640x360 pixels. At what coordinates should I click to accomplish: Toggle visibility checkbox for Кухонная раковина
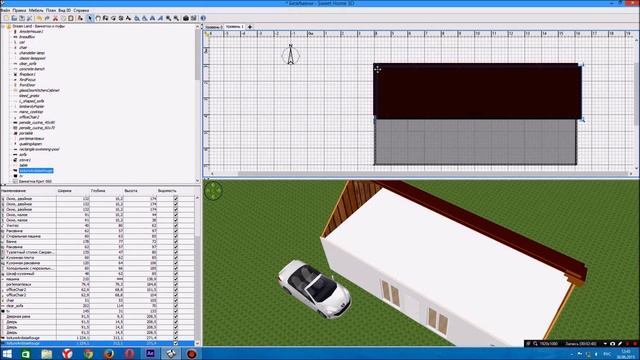tap(176, 263)
